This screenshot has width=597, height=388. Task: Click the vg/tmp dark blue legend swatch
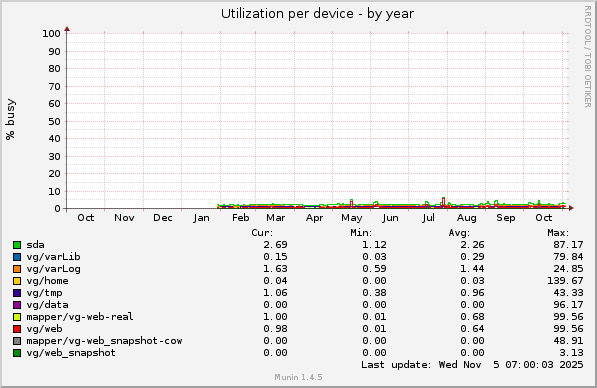tap(17, 293)
